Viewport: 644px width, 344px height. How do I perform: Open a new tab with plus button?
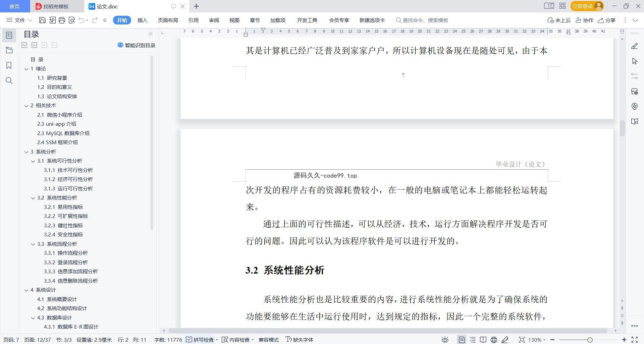pos(196,6)
